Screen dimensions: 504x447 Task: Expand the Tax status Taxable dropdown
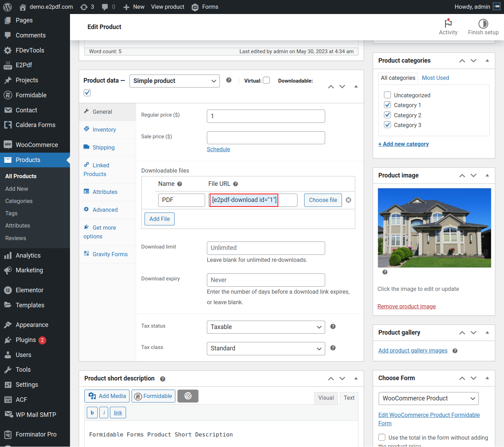[266, 327]
